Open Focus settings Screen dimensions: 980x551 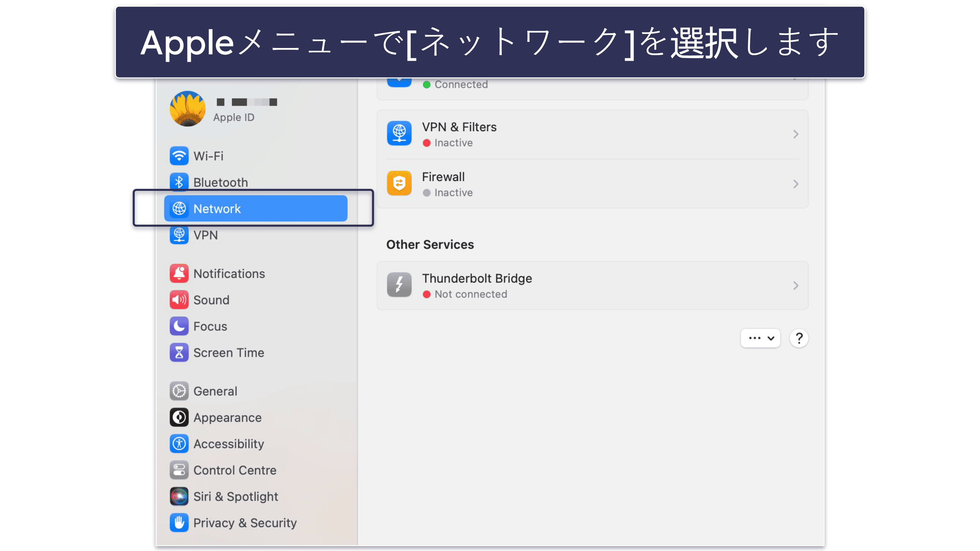(256, 326)
